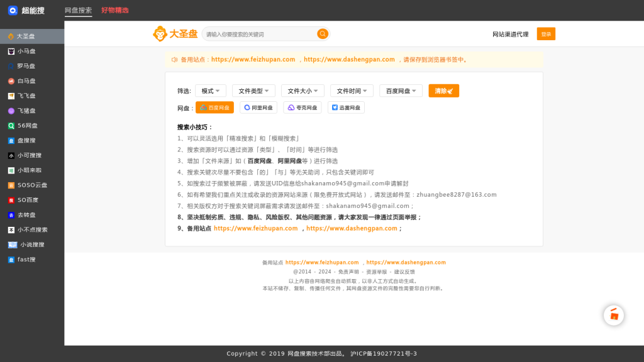
Task: Open the 资源举报 footer link
Action: 376,271
